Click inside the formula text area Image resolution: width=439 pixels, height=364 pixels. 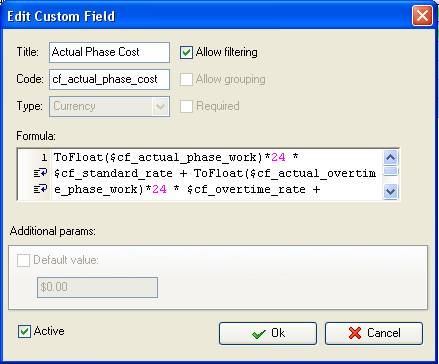coord(217,174)
